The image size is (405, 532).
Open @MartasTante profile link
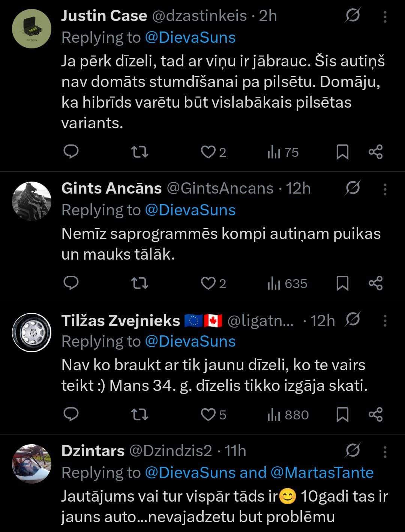click(322, 473)
